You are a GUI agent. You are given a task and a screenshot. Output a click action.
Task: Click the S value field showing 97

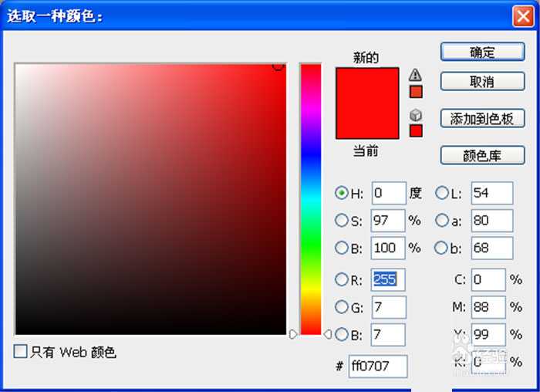pyautogui.click(x=388, y=221)
